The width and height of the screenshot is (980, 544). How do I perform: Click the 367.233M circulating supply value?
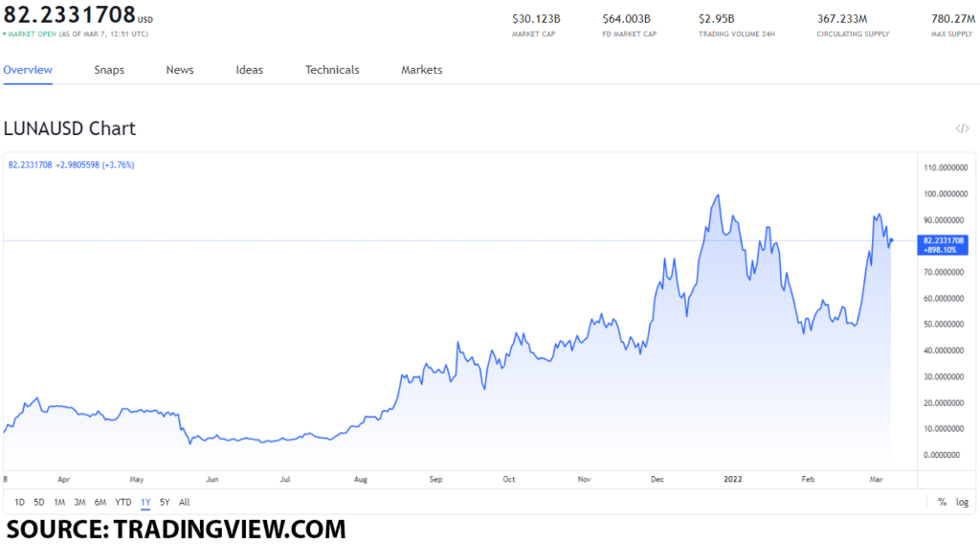pos(842,19)
